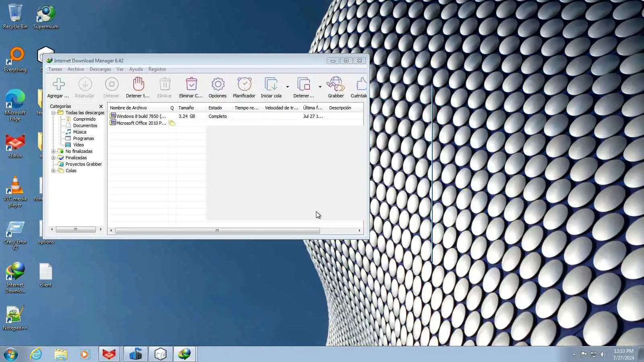This screenshot has height=362, width=644.
Task: Sort by Velocidad de transferencia column
Action: pos(282,108)
